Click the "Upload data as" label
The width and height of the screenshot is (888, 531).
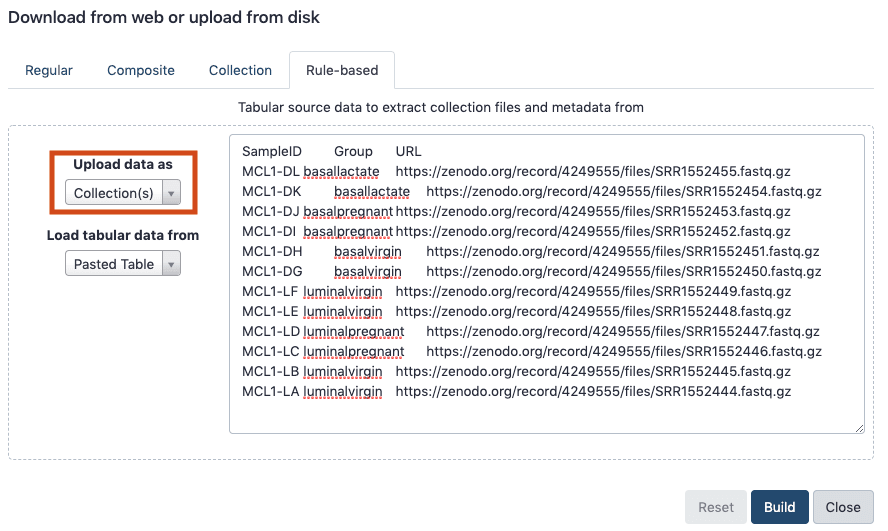123,164
